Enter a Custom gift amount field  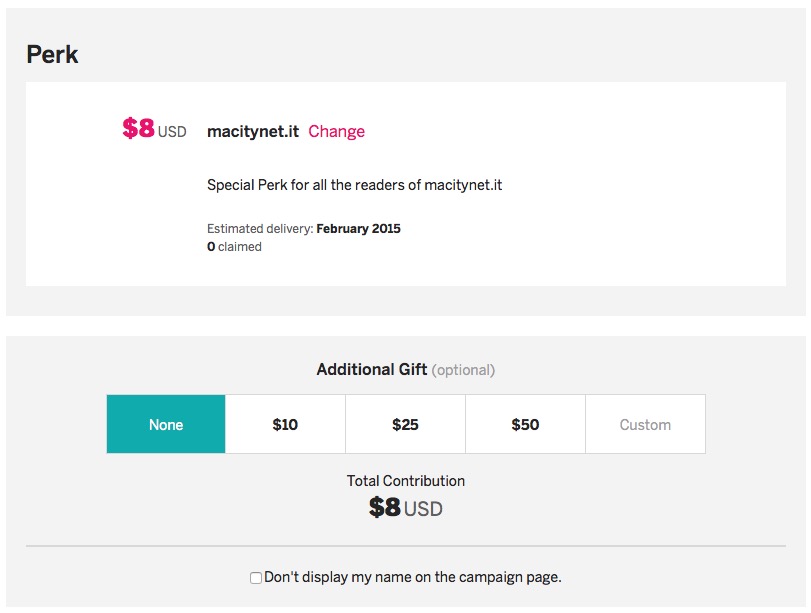[645, 424]
